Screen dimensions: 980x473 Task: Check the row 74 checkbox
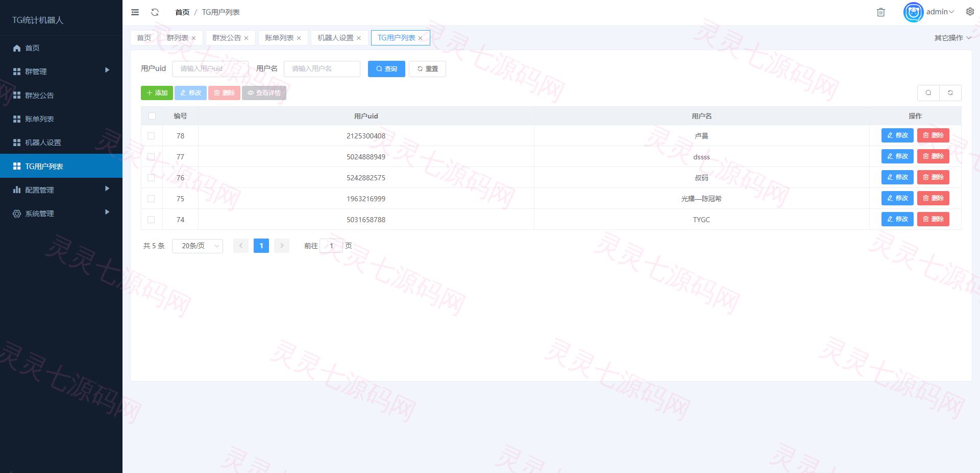tap(151, 220)
